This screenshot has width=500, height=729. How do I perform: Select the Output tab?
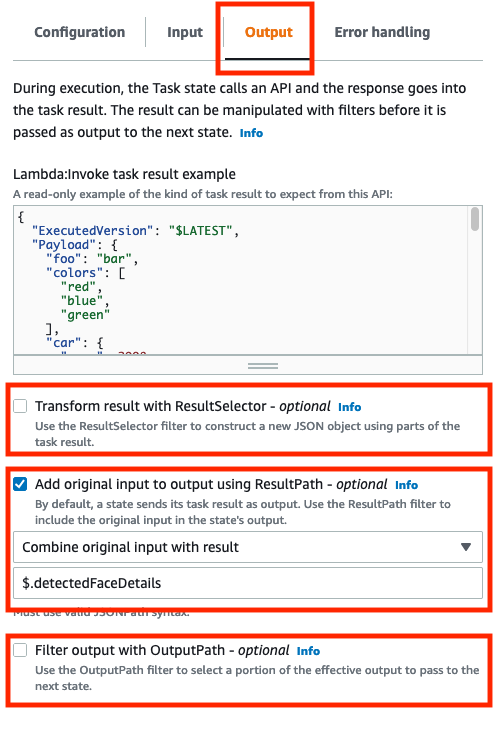click(x=268, y=32)
